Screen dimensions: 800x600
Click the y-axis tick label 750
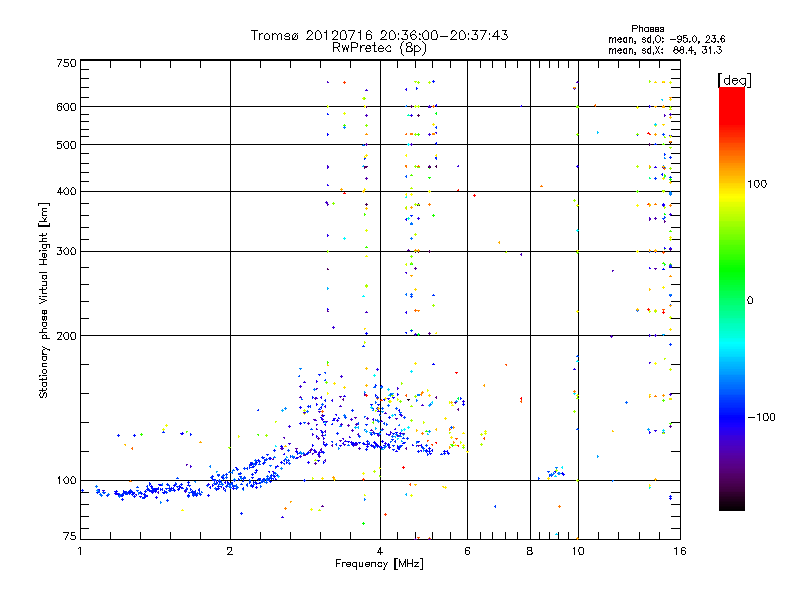66,63
